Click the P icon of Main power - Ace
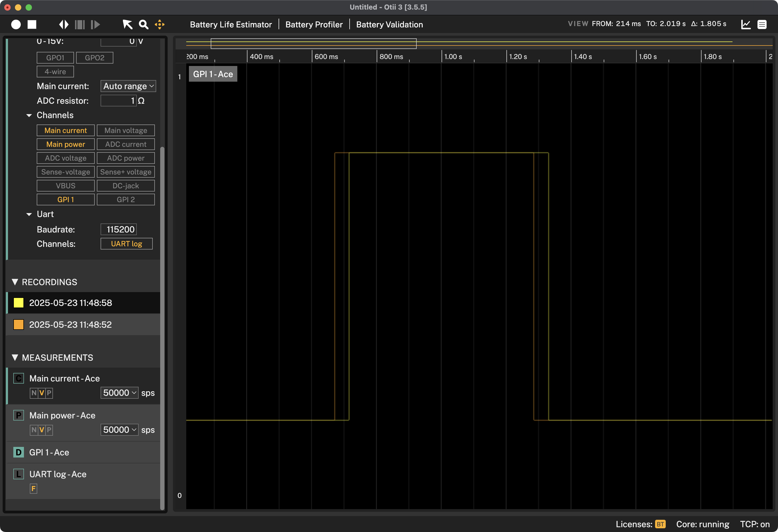 coord(18,415)
